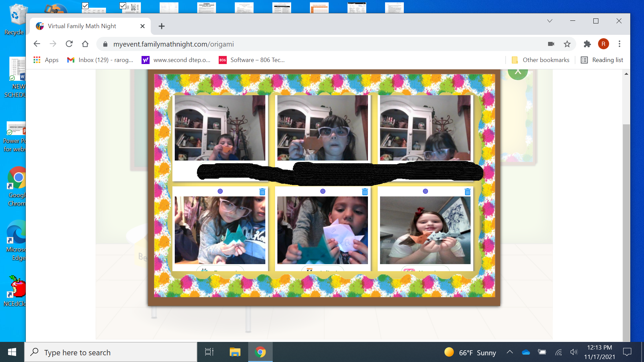Viewport: 644px width, 362px height.
Task: Open the Inbox (129) Gmail bookmark
Action: tap(100, 60)
